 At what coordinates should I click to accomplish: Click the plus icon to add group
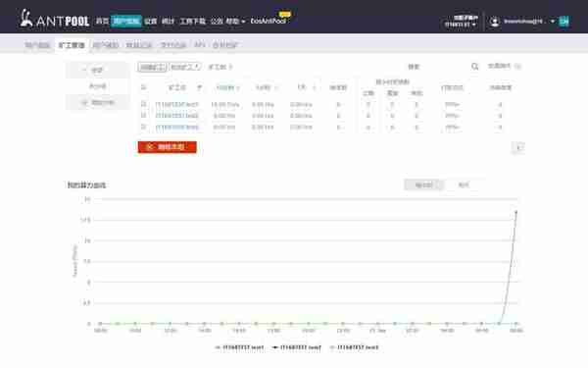[84, 102]
